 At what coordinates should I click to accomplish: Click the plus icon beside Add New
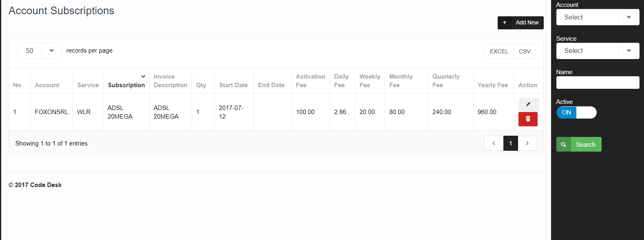point(504,23)
